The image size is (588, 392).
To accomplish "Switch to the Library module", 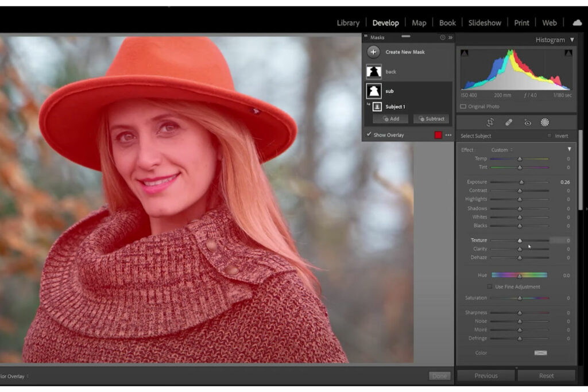I will (x=348, y=23).
